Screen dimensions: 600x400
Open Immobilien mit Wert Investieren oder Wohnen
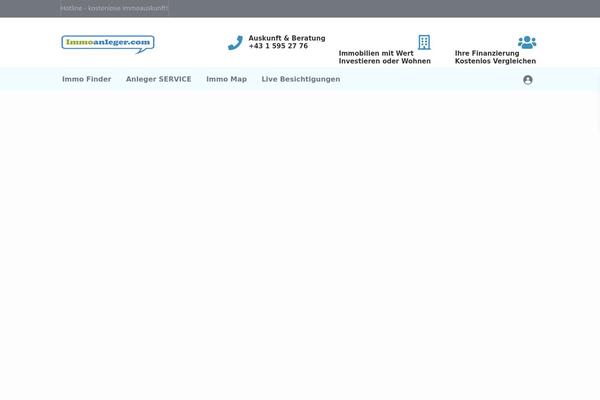pyautogui.click(x=385, y=57)
